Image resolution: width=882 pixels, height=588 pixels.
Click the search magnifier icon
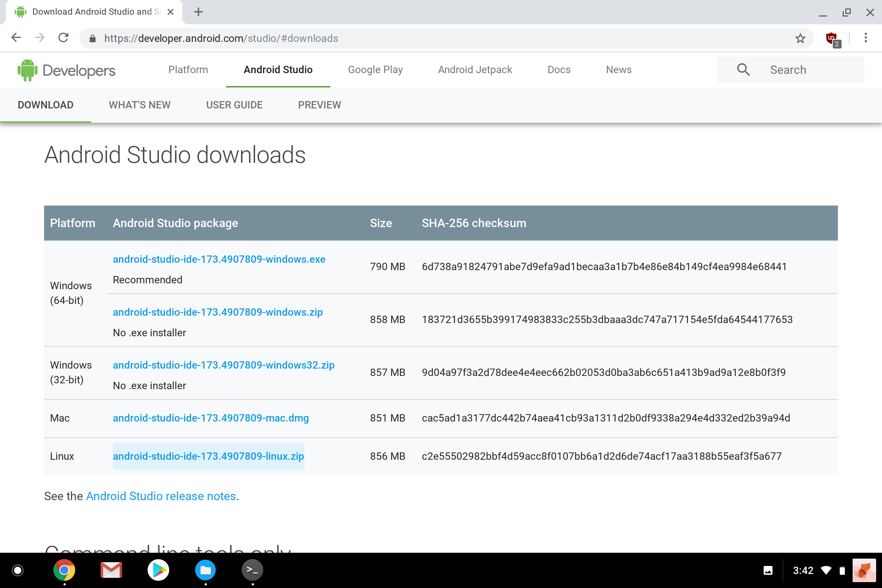click(x=743, y=70)
